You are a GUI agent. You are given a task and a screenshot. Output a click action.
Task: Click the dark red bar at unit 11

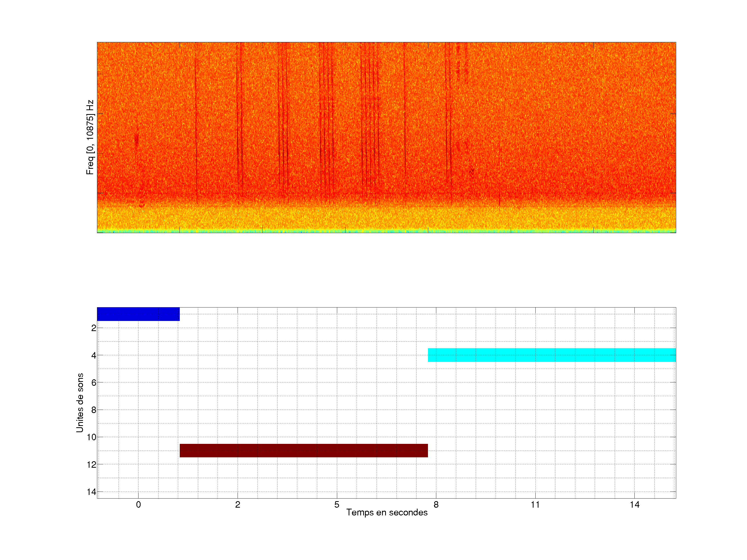tap(303, 450)
